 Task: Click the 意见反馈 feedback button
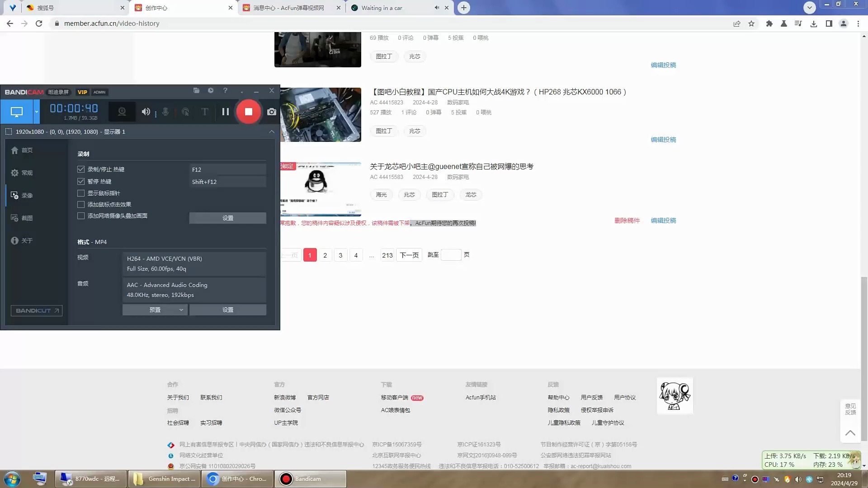(850, 409)
